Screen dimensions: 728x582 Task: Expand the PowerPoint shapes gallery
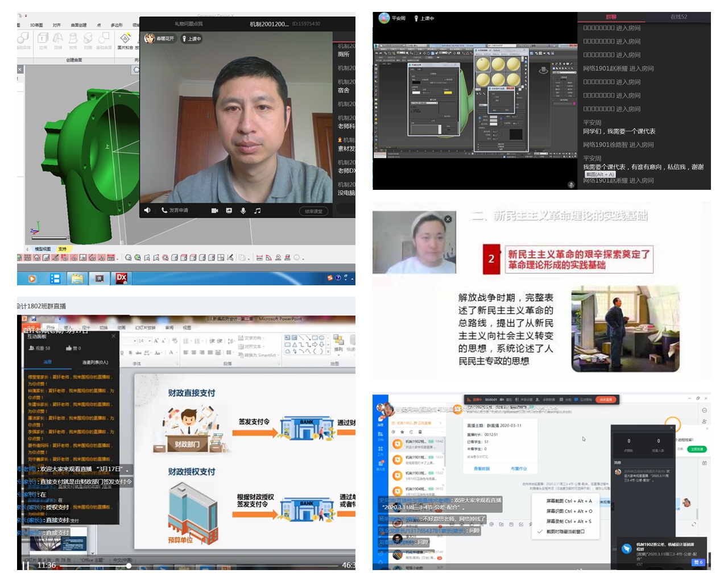pos(328,351)
